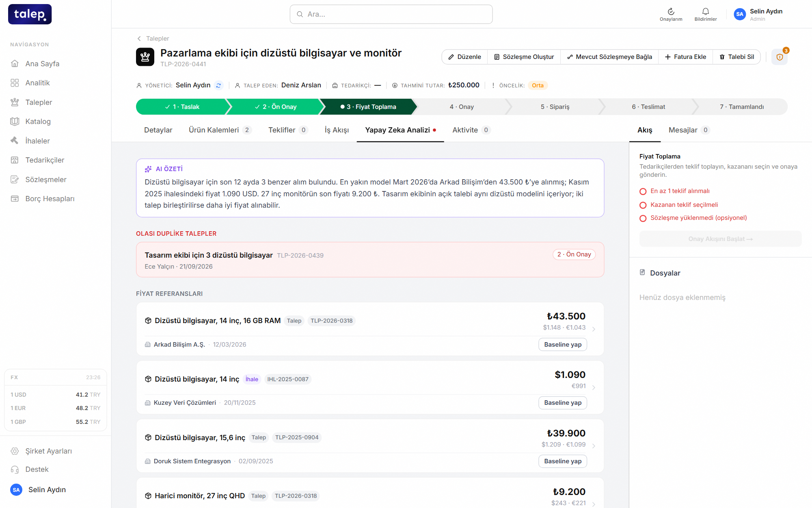Click Baseline yap for Arkad Bilişim A.Ş.
Image resolution: width=812 pixels, height=508 pixels.
tap(563, 345)
